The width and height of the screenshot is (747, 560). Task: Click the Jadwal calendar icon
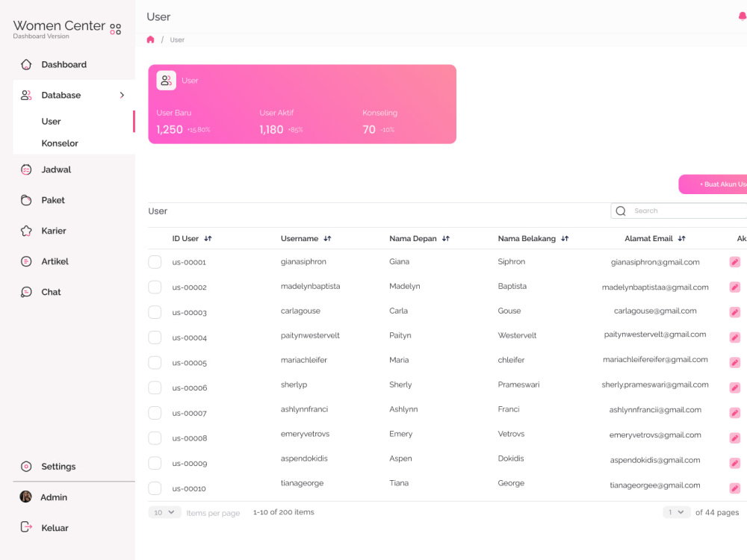click(x=26, y=169)
